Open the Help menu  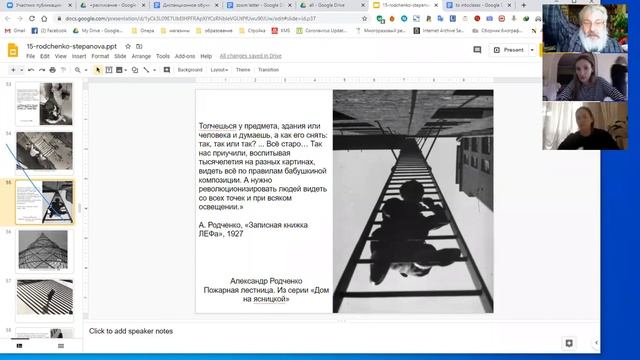coord(206,56)
